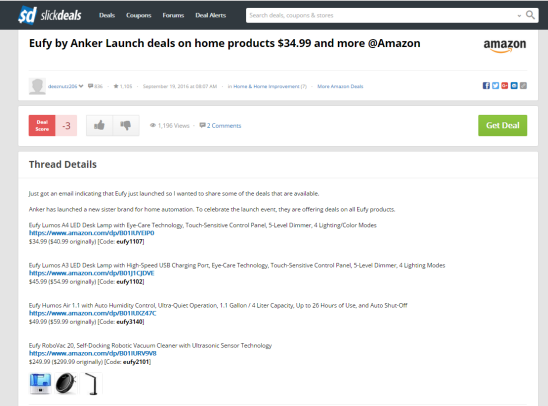This screenshot has width=548, height=406.
Task: Open the Humos Air humidifier Amazon link
Action: point(93,313)
